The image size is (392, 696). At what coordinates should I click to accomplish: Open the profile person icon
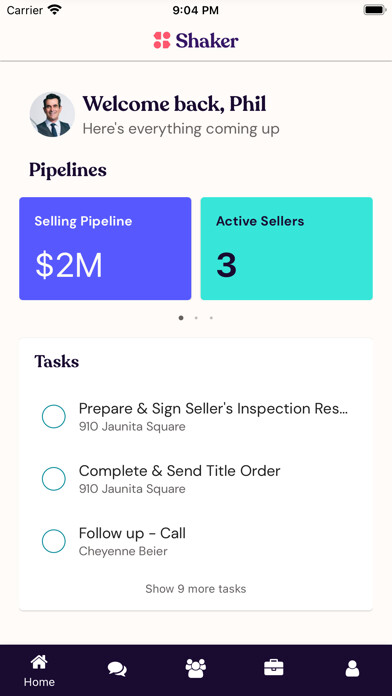[352, 668]
